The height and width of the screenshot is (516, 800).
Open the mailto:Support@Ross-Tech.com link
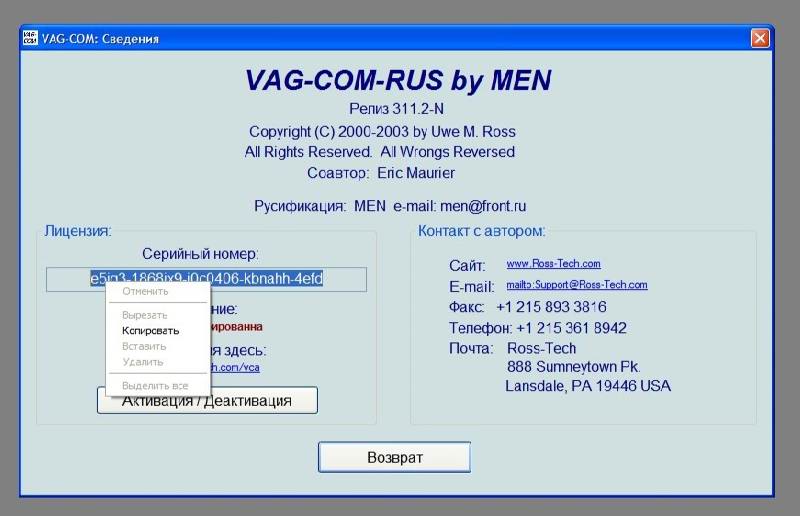click(x=577, y=285)
